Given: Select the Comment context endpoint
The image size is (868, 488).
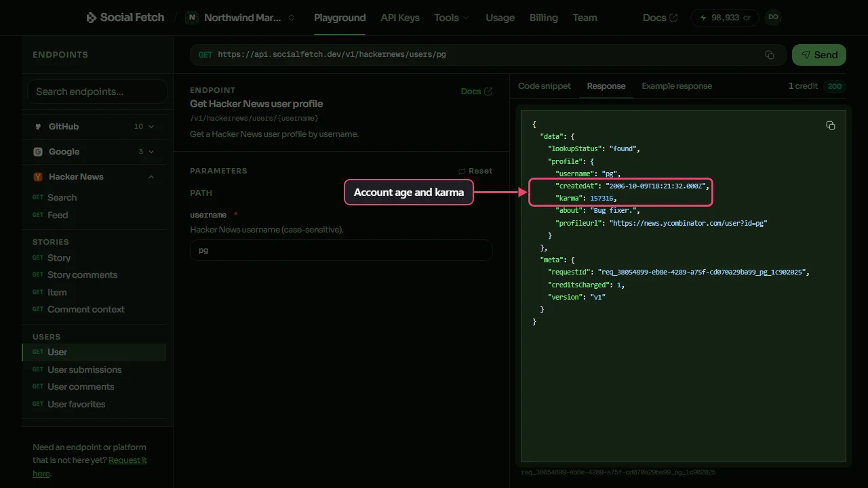Looking at the screenshot, I should (94, 310).
